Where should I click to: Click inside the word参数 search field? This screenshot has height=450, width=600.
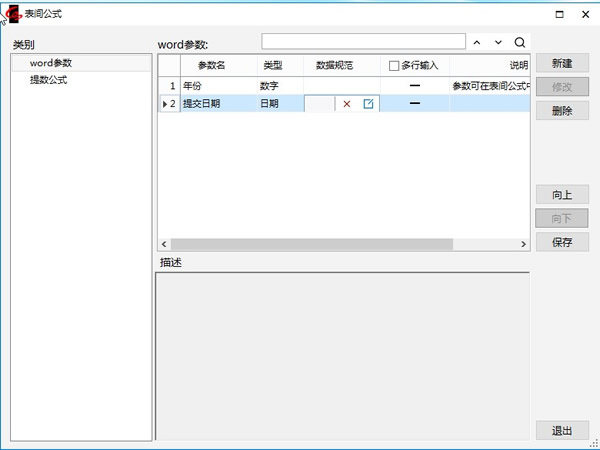[363, 42]
